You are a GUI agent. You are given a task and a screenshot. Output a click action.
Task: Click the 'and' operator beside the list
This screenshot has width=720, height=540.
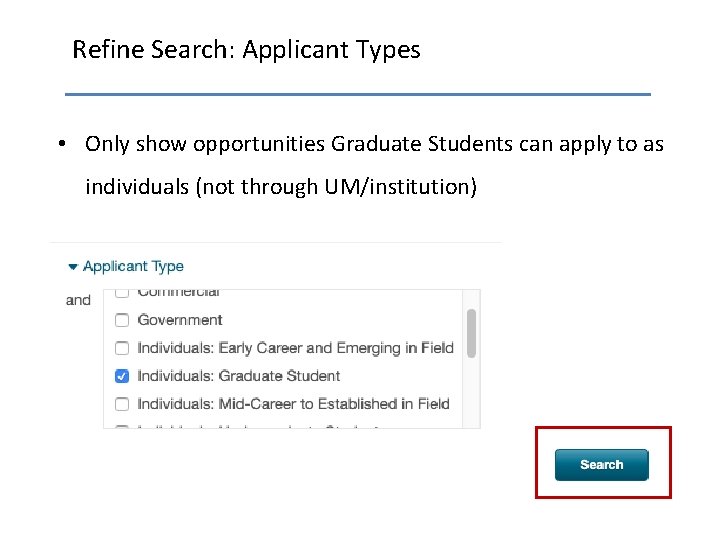click(x=78, y=300)
